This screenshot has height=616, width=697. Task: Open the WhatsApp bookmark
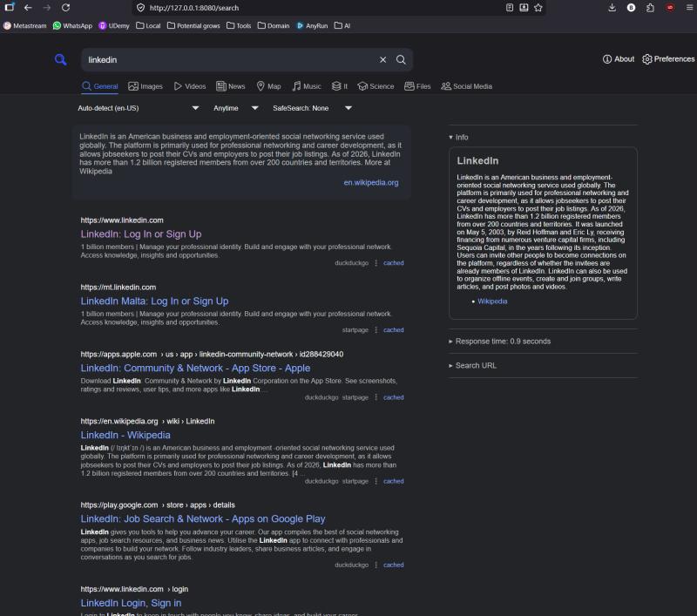click(72, 26)
